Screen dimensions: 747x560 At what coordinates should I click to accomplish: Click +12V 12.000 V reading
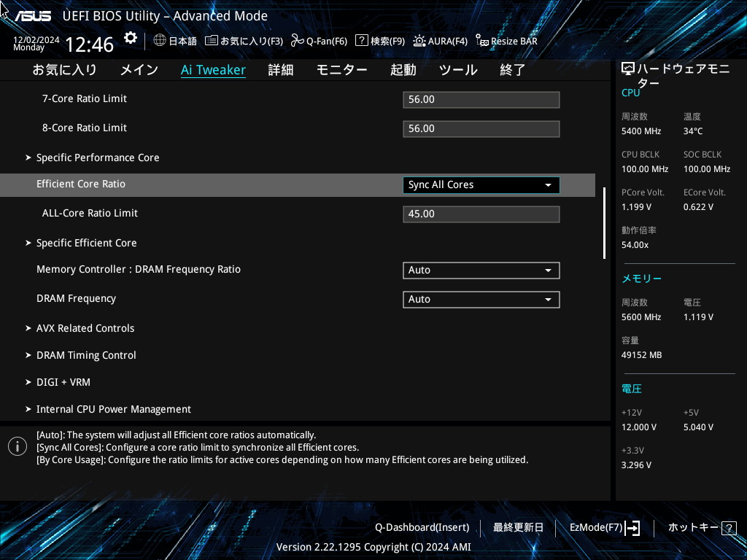tap(638, 427)
